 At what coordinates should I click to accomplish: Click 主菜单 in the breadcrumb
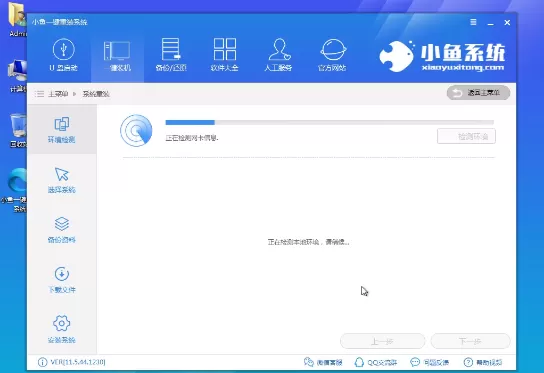(x=58, y=94)
